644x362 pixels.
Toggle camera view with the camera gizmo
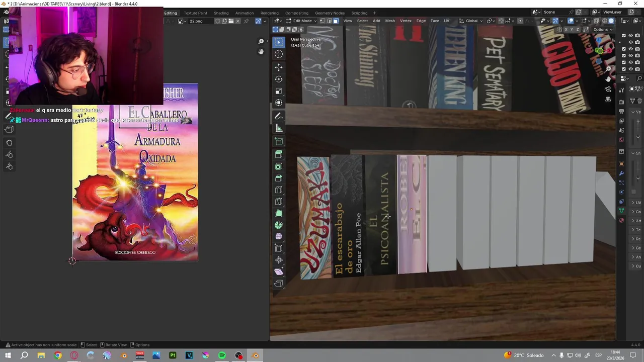point(608,89)
